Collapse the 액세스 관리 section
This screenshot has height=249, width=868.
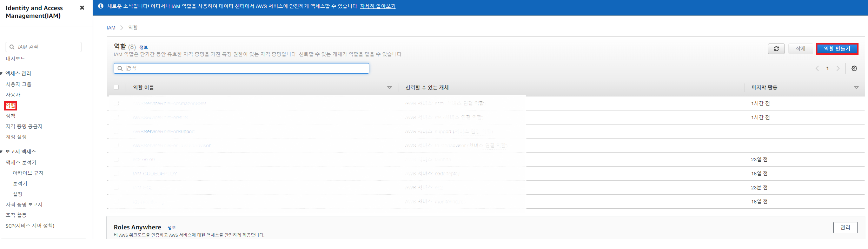point(1,73)
